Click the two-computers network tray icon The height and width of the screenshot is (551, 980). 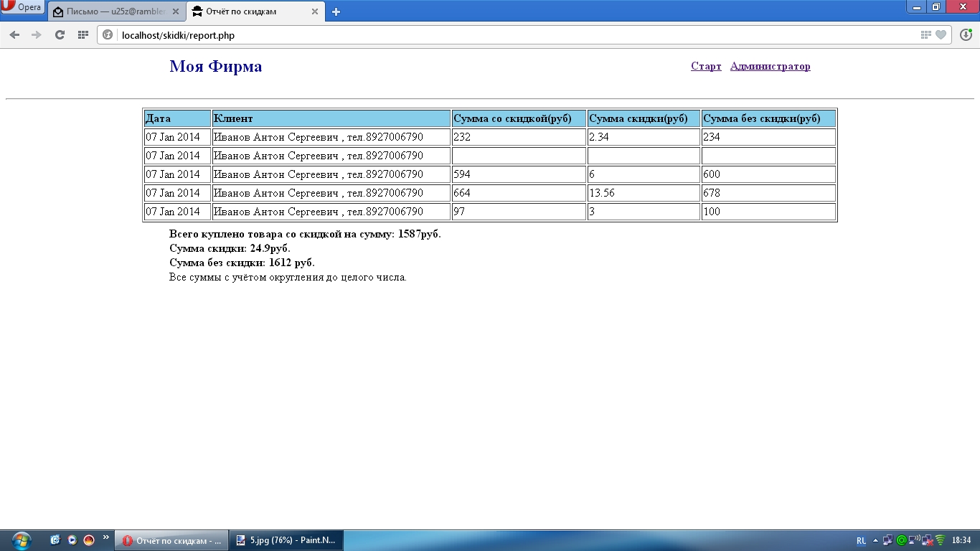(888, 540)
